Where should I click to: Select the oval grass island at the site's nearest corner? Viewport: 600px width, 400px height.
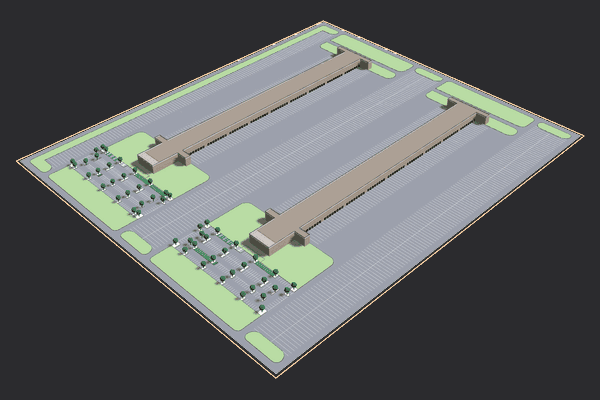[x=265, y=348]
